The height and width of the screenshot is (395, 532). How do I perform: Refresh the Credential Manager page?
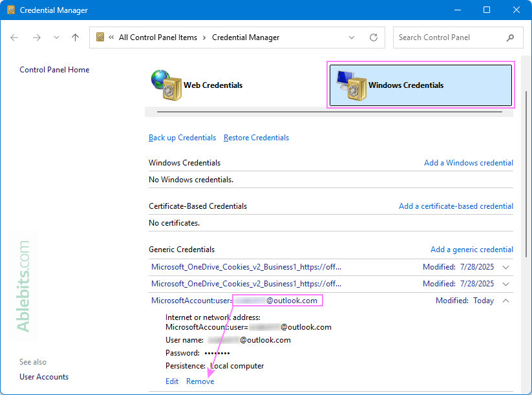click(374, 37)
